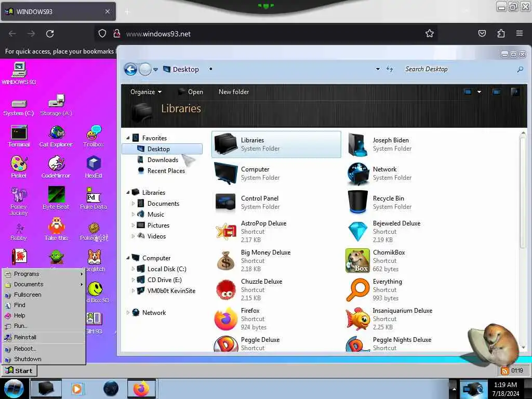Click Windows Start orb on taskbar

click(14, 389)
